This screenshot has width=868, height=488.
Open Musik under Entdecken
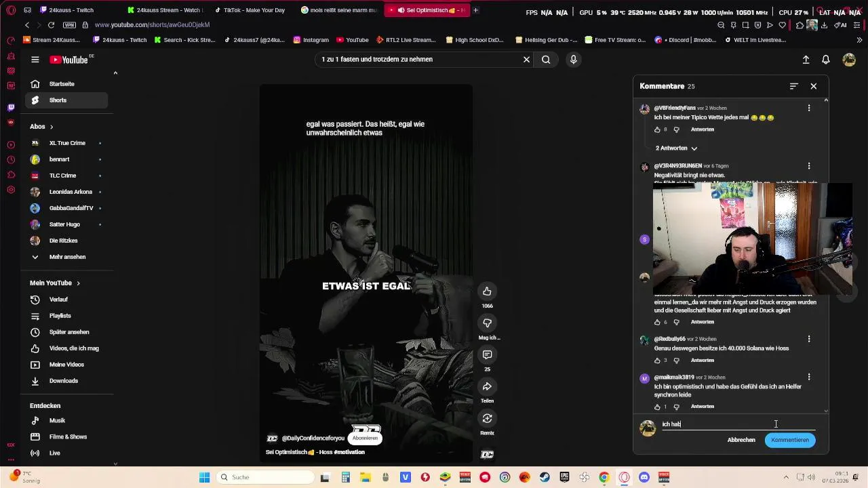point(66,421)
